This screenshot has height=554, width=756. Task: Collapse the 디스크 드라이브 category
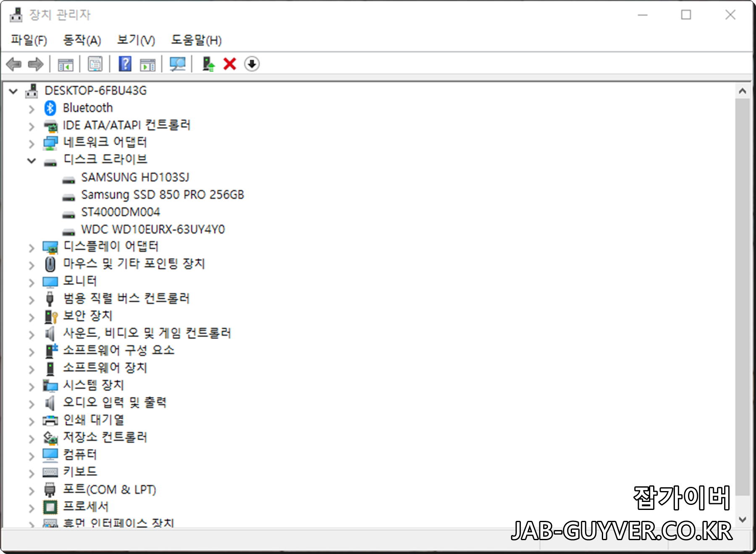click(x=31, y=160)
